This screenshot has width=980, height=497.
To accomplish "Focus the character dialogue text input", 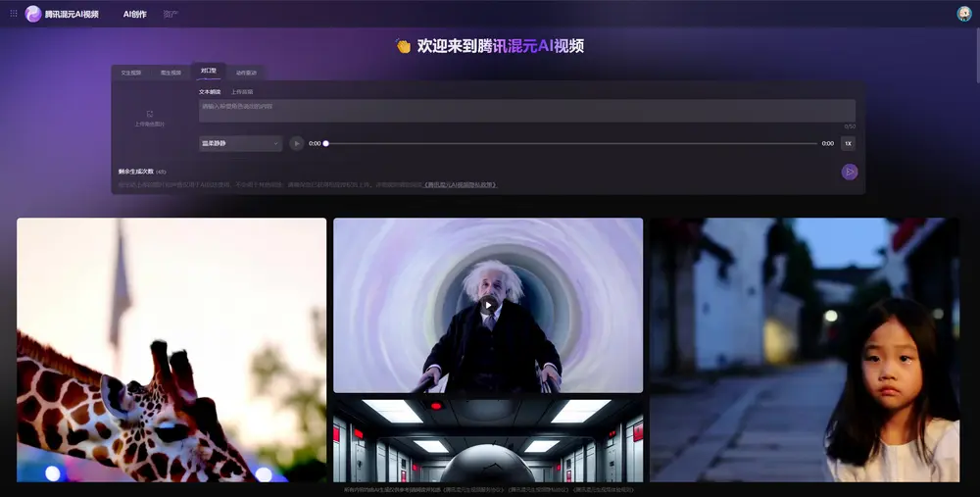I will coord(527,111).
